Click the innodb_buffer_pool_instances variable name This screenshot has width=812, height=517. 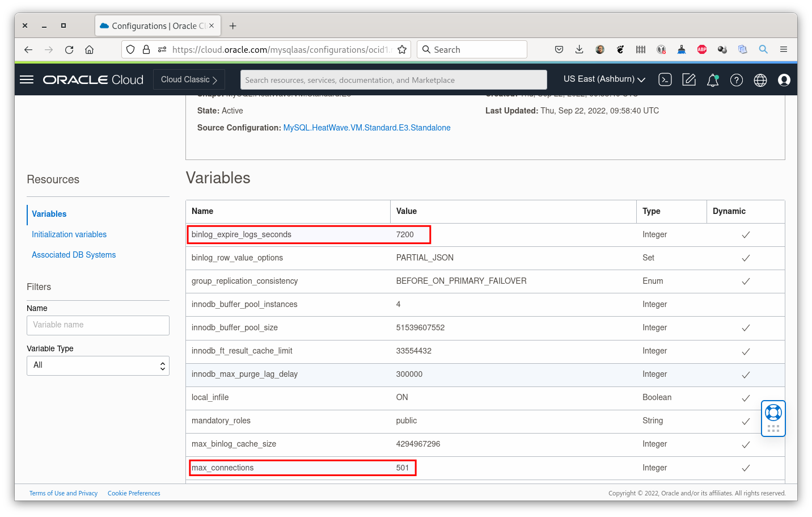[x=244, y=304]
